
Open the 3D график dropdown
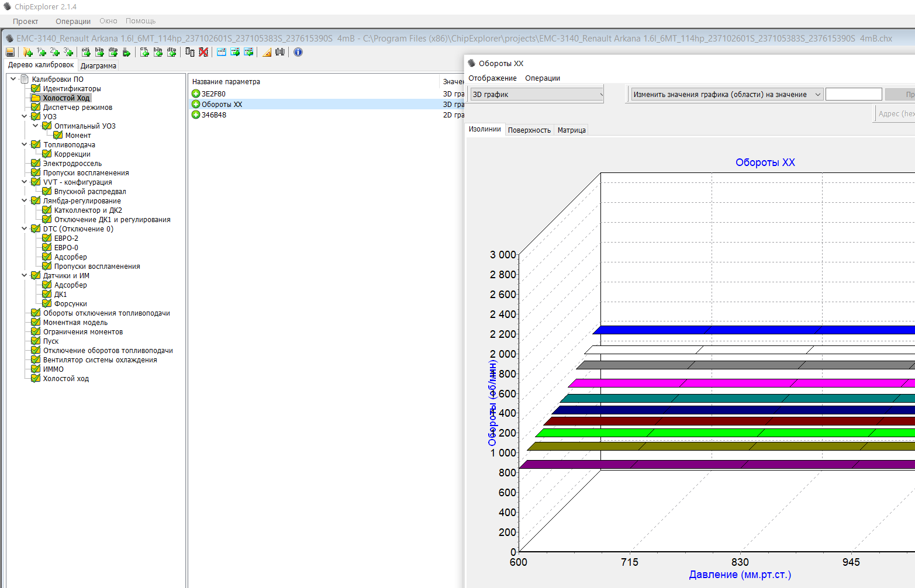(537, 95)
